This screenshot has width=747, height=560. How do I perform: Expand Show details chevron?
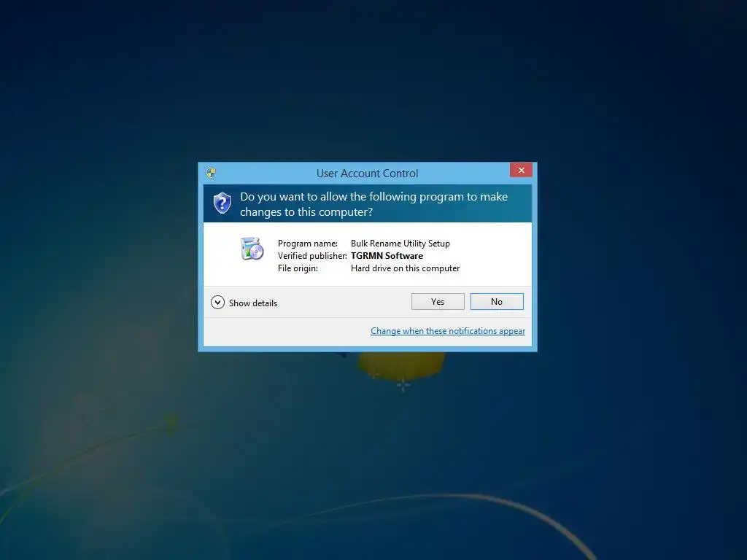(217, 303)
